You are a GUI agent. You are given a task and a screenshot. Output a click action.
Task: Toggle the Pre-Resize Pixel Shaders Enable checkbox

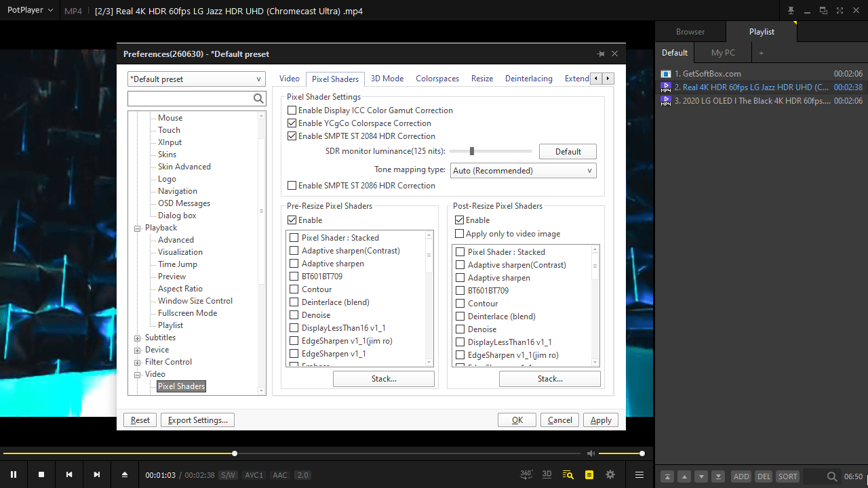292,220
